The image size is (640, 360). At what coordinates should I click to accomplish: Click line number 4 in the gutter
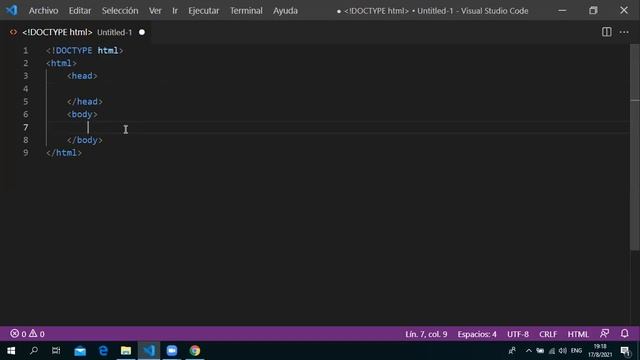pyautogui.click(x=26, y=89)
